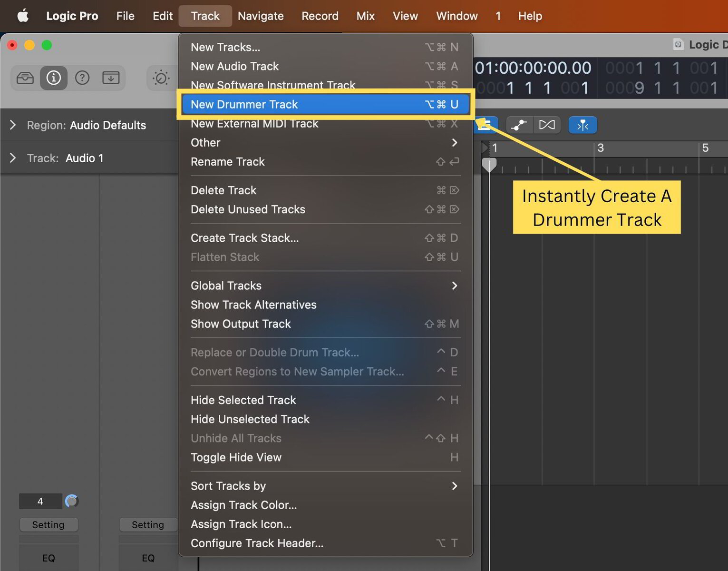Open the Sound Library download manager
This screenshot has width=728, height=571.
pos(111,78)
